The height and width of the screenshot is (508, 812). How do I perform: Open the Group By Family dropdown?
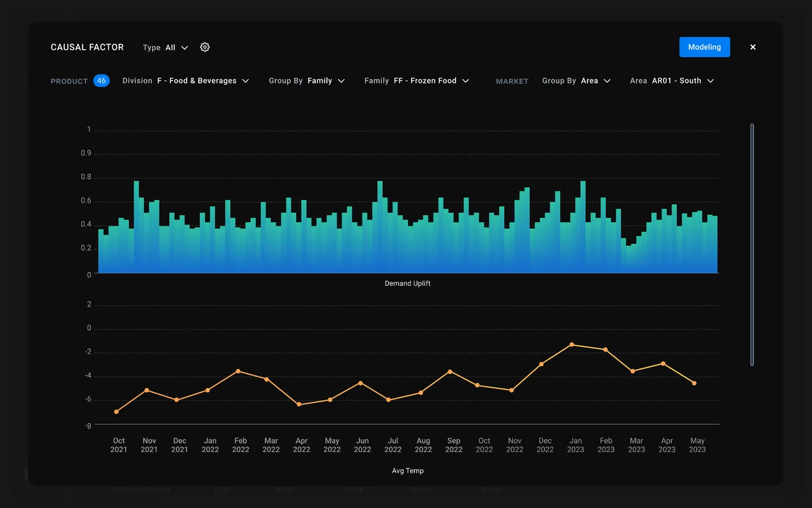pyautogui.click(x=306, y=81)
